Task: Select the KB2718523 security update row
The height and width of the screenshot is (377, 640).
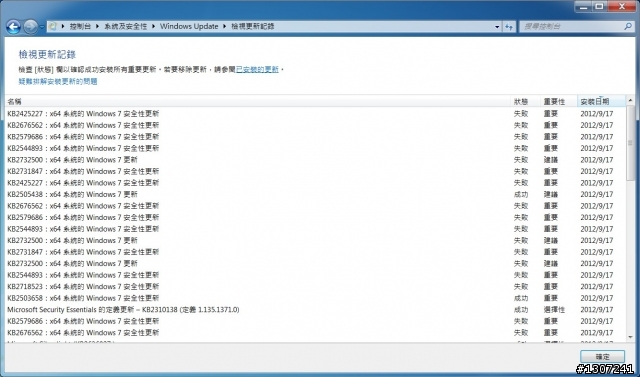Action: point(315,287)
